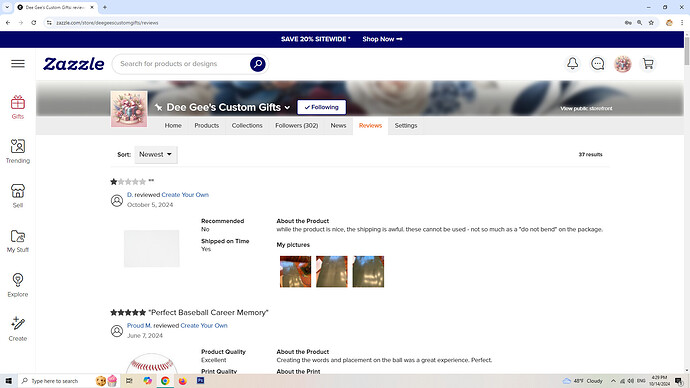Image resolution: width=690 pixels, height=388 pixels.
Task: Open reviewer D. profile link
Action: pyautogui.click(x=130, y=194)
